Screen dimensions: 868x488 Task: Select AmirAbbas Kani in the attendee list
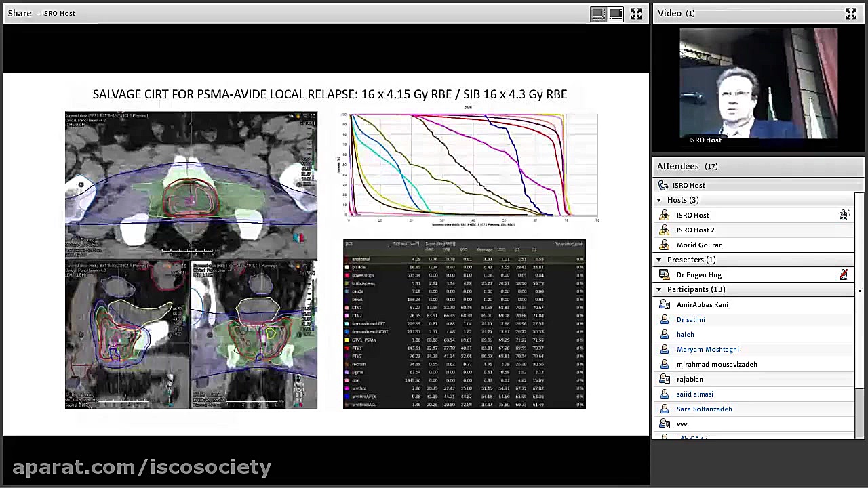(702, 304)
